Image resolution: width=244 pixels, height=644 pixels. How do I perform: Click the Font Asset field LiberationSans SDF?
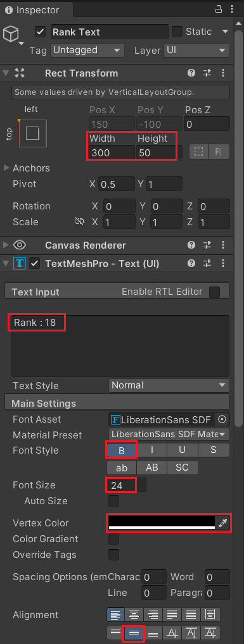[162, 419]
